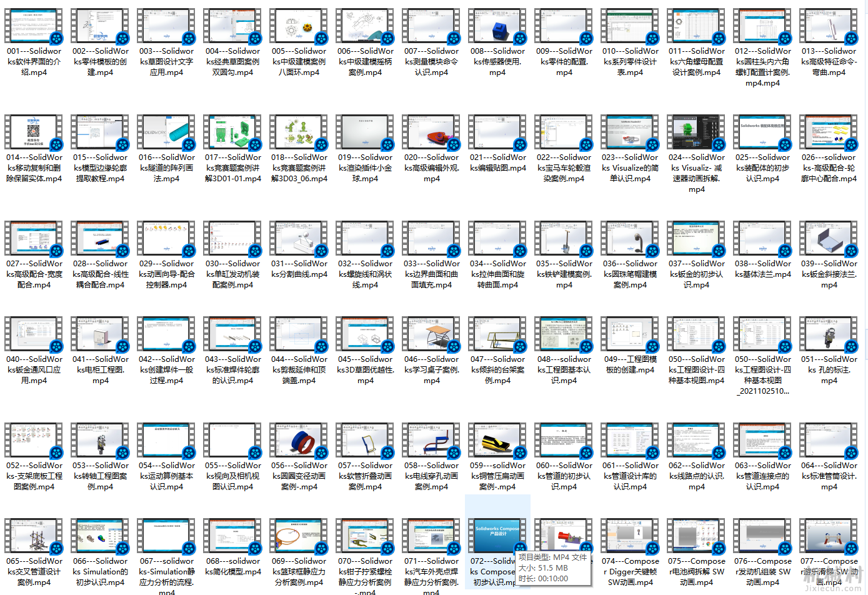Select the file name 021 编辑贴图
868x595 pixels.
(x=497, y=162)
